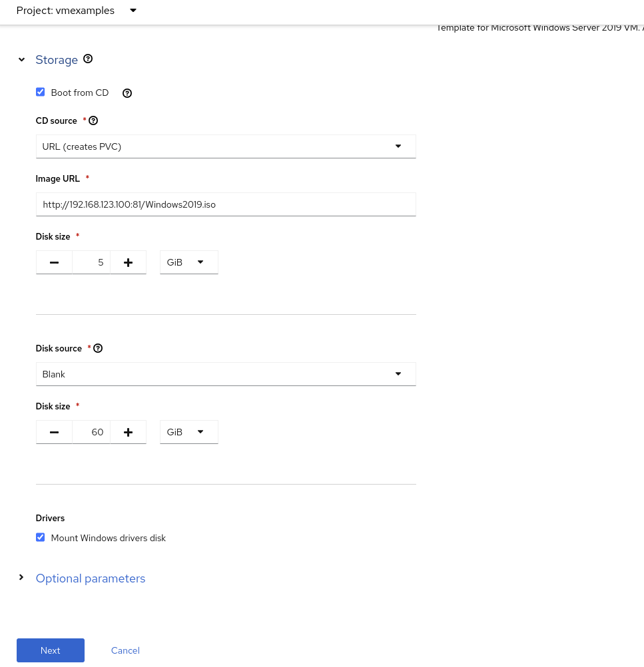Click the help icon next to Storage heading
644x667 pixels.
click(88, 59)
